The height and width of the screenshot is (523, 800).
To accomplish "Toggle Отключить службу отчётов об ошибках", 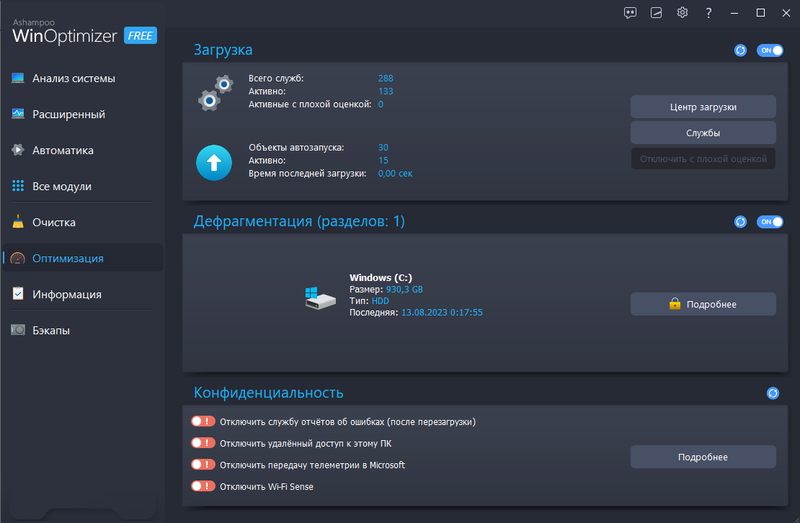I will (x=203, y=421).
